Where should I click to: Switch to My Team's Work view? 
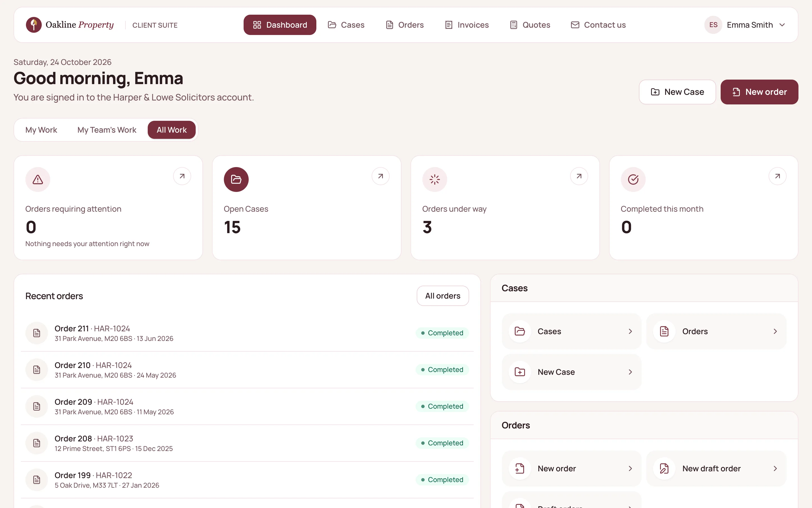107,130
